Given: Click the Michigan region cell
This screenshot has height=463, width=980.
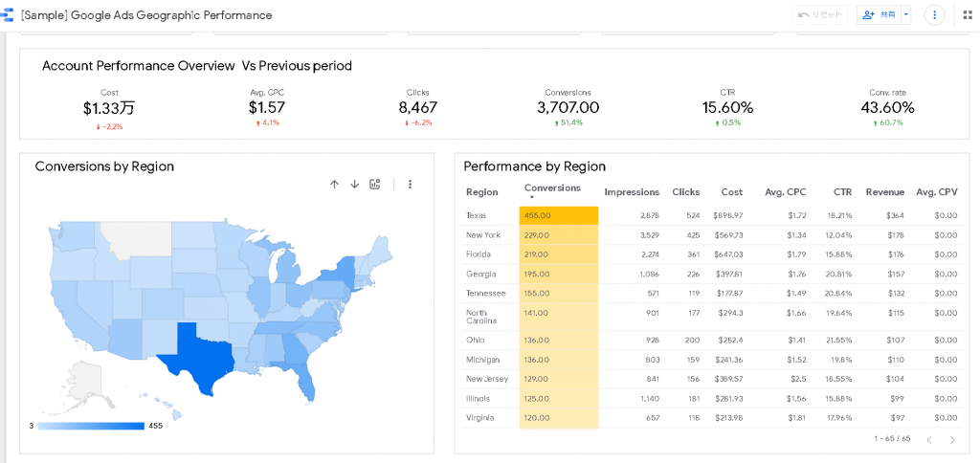Looking at the screenshot, I should [x=482, y=361].
